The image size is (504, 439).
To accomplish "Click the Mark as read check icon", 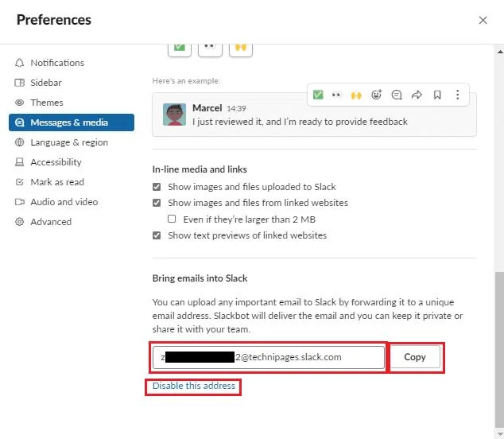I will (x=20, y=182).
